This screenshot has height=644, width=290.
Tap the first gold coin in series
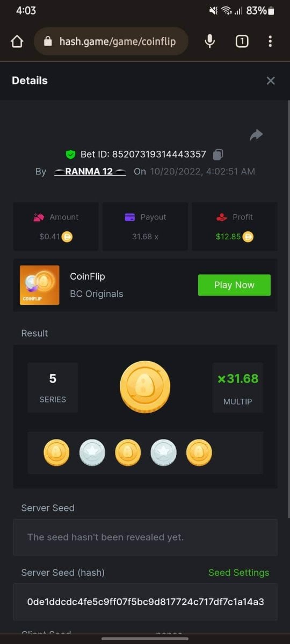(56, 452)
